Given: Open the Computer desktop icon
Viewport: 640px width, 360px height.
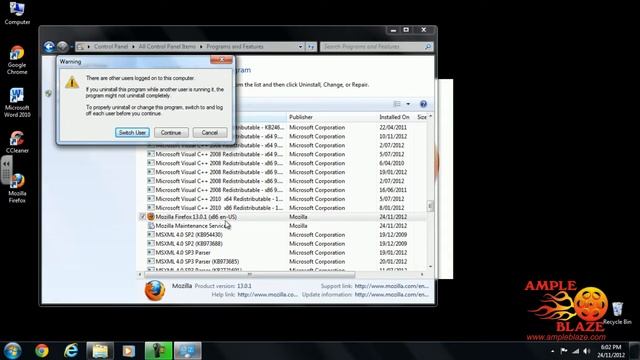Looking at the screenshot, I should pos(17,13).
